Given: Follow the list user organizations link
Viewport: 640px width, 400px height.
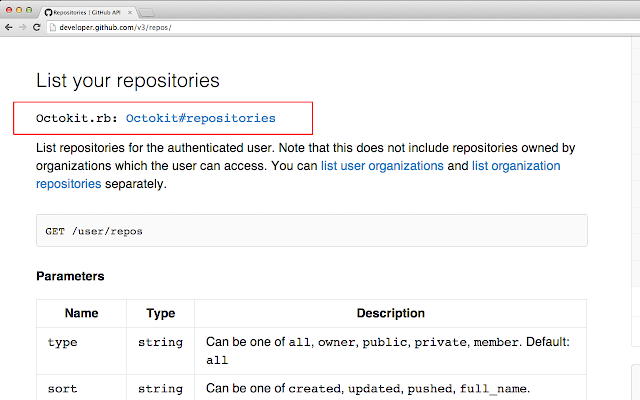Looking at the screenshot, I should pos(382,166).
